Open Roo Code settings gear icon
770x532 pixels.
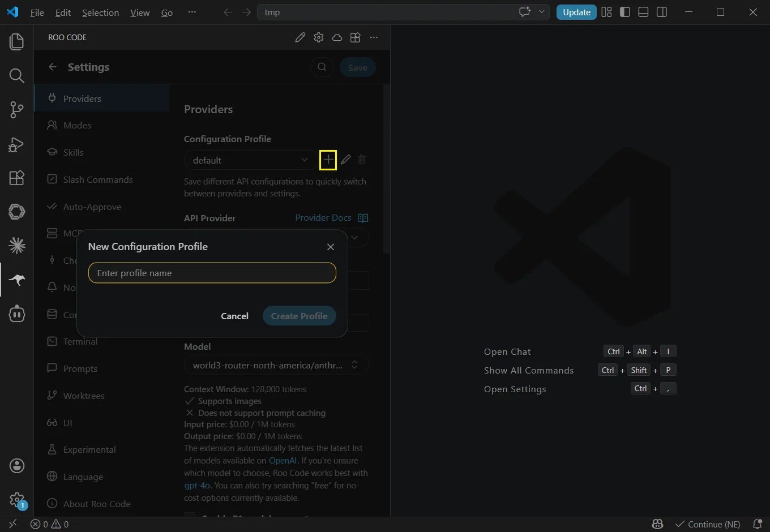pyautogui.click(x=319, y=37)
